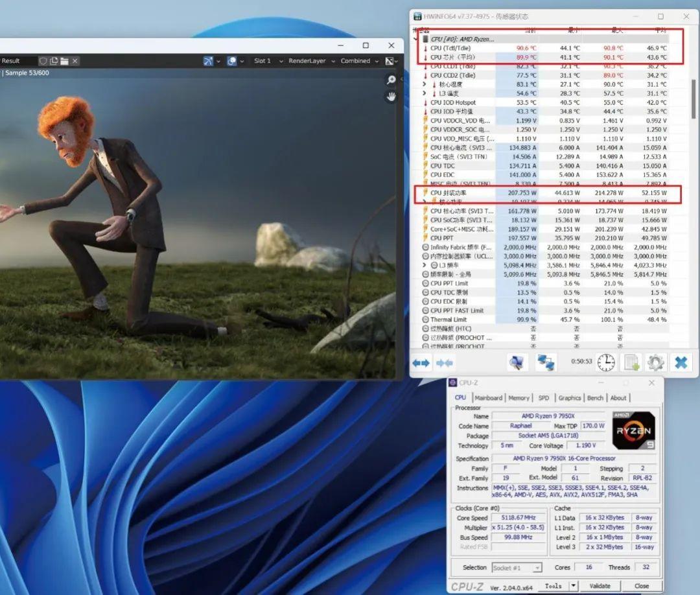Screen dimensions: 700x595
Task: Expand the 核心温度 sensor tree row
Action: (x=425, y=84)
